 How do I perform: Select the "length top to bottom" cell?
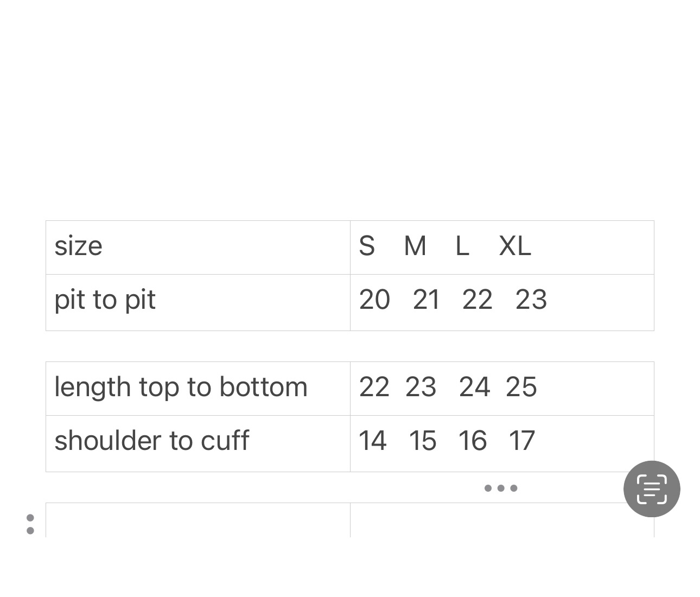coord(181,388)
